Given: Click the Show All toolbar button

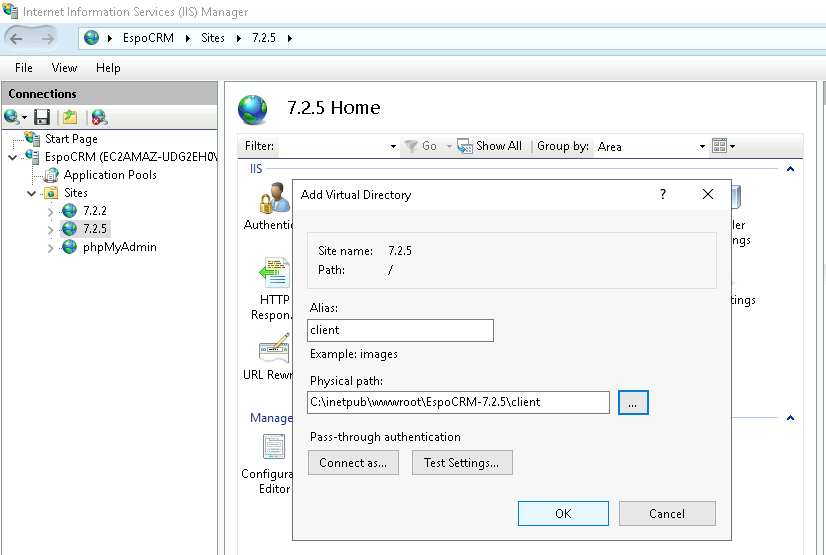Looking at the screenshot, I should (489, 146).
